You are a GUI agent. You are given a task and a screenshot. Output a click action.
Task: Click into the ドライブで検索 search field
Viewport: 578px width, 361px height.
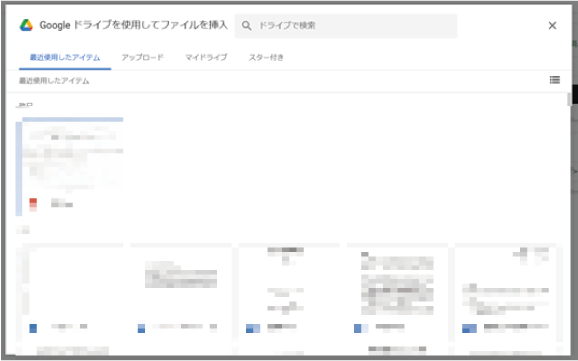click(346, 26)
